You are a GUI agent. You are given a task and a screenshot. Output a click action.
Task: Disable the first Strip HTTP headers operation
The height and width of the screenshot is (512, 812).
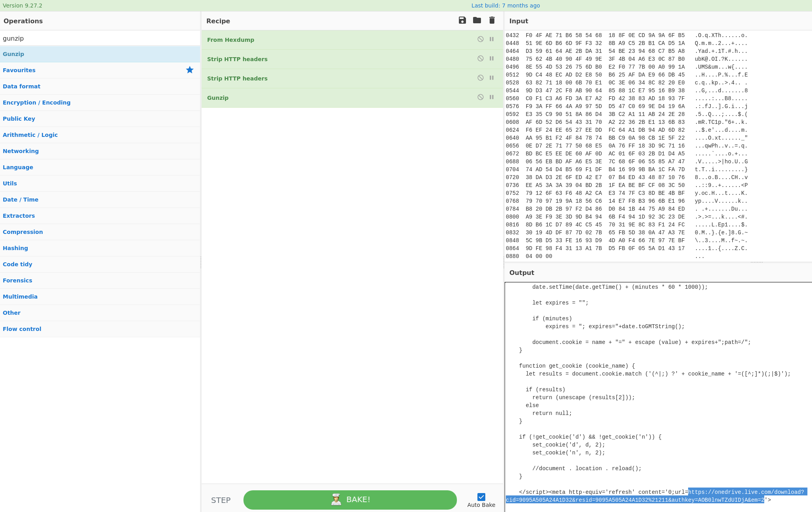tap(481, 58)
